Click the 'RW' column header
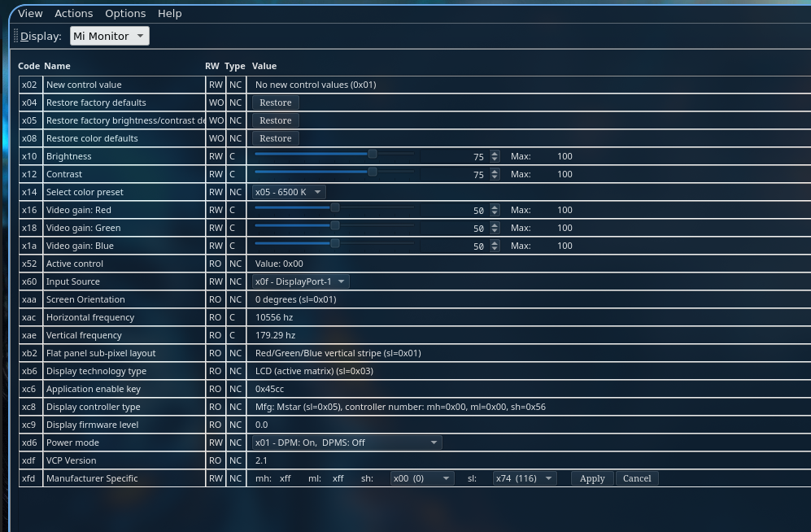The image size is (811, 532). point(212,66)
